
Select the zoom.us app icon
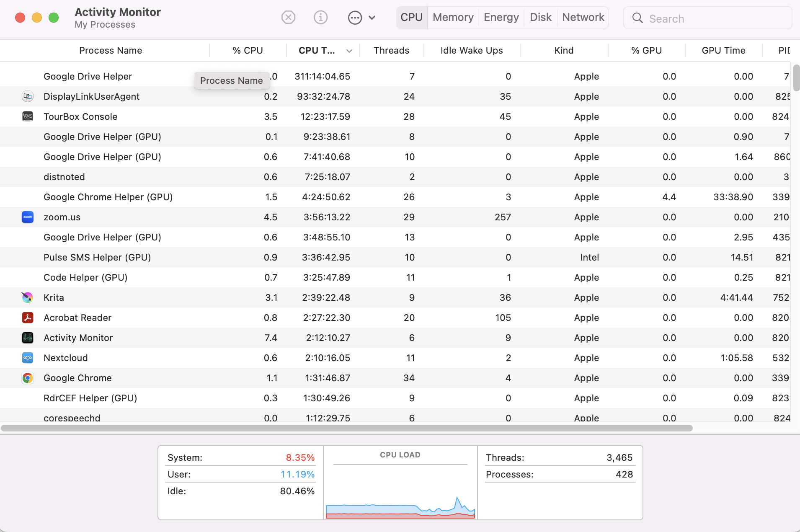(28, 217)
